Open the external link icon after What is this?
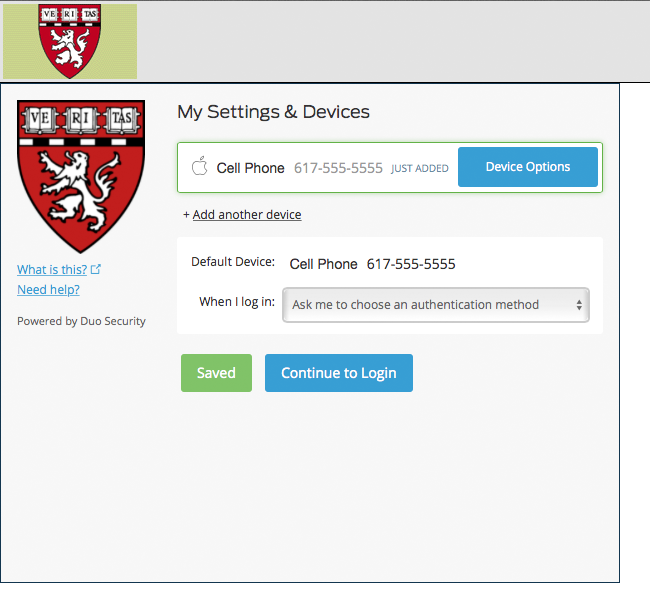 [x=96, y=269]
